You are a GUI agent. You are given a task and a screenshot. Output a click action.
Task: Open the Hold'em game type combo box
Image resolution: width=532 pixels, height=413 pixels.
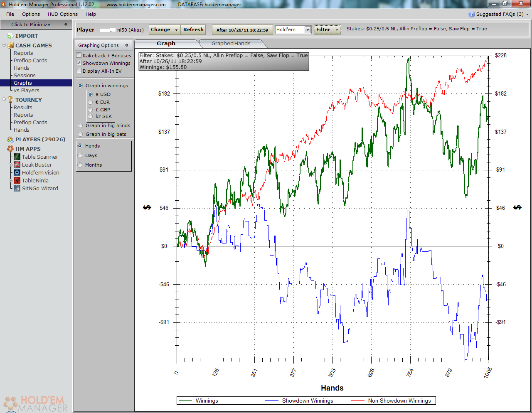tap(293, 29)
